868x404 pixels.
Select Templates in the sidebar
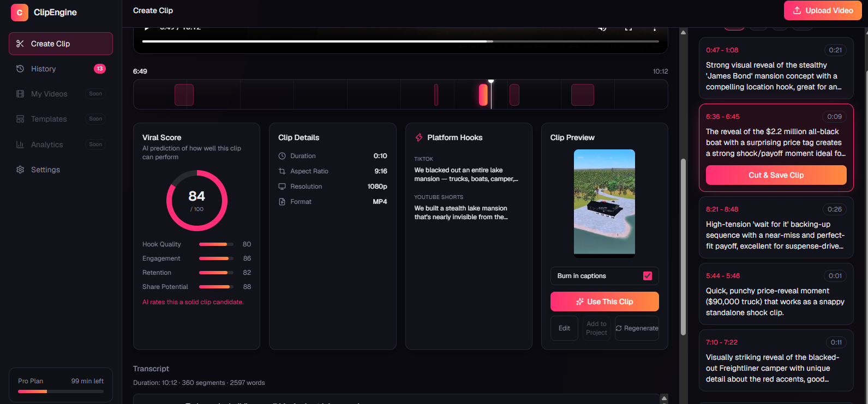coord(61,119)
